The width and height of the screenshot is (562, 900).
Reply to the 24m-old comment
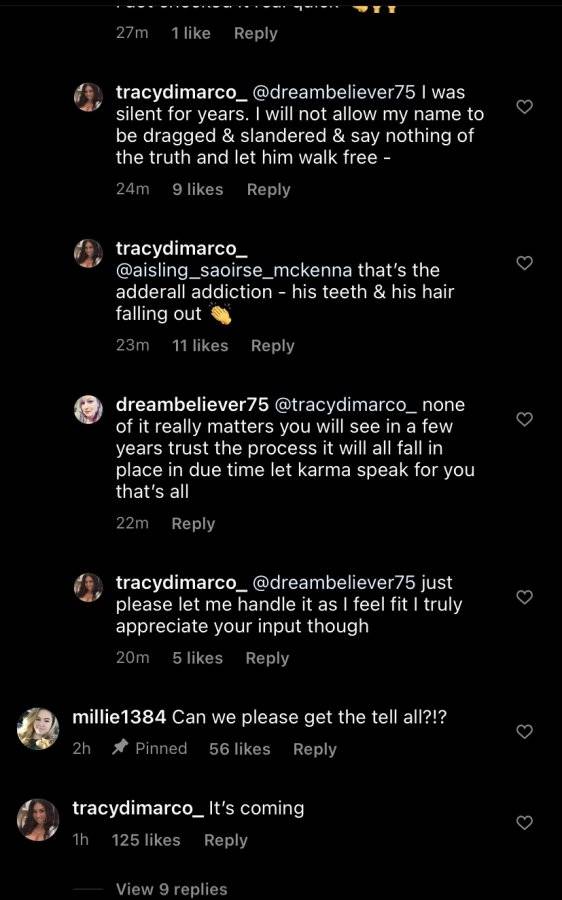(269, 189)
